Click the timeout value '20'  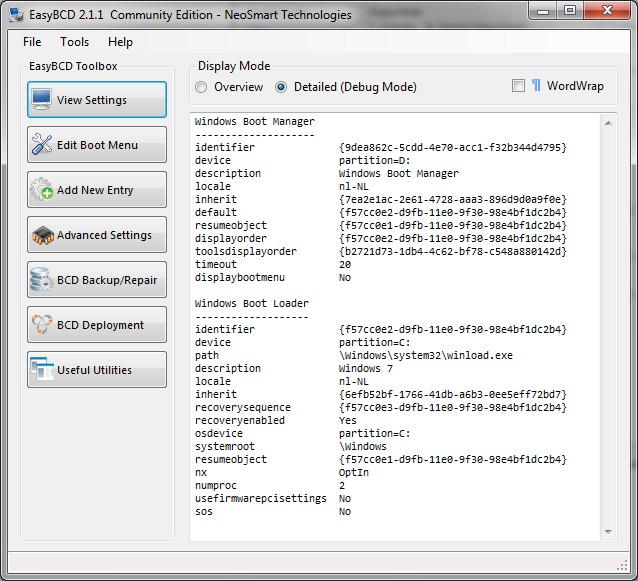click(x=345, y=264)
